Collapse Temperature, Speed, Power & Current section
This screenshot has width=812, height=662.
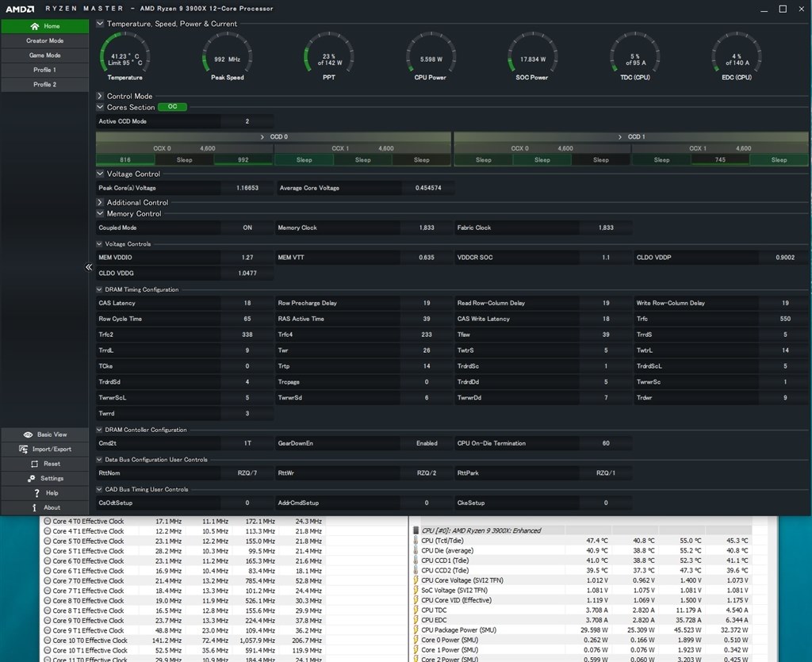pyautogui.click(x=101, y=24)
